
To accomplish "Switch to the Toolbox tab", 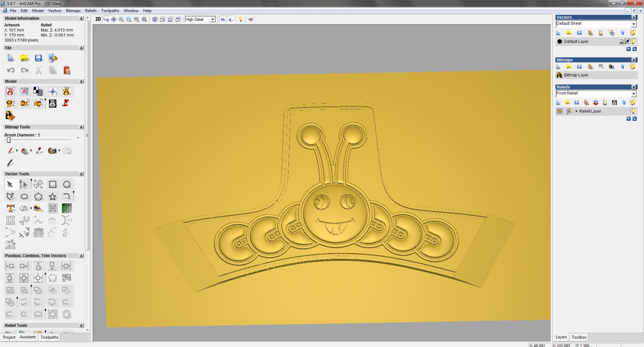I will pyautogui.click(x=579, y=337).
